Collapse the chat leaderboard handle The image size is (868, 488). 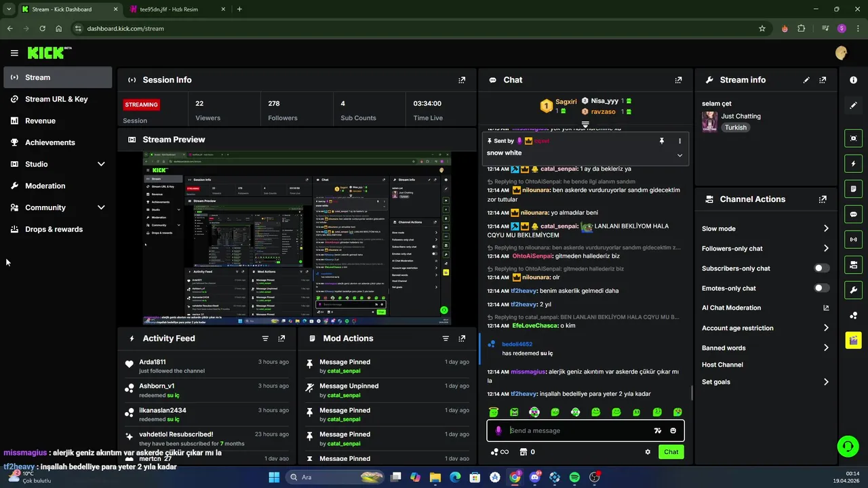point(585,125)
